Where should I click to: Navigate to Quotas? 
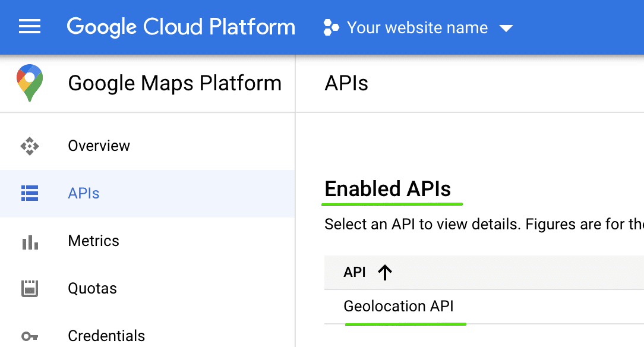[x=92, y=289]
